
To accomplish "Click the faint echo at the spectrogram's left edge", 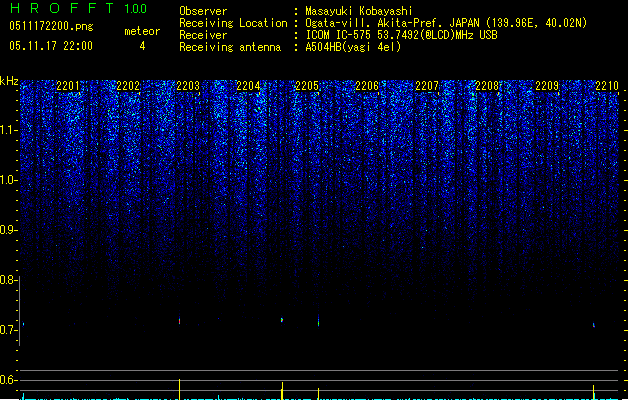I will [x=24, y=324].
